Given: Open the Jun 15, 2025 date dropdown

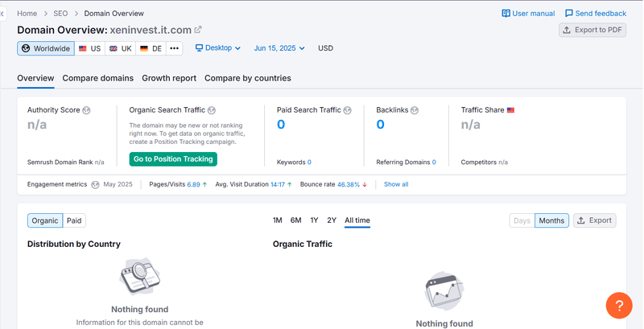Looking at the screenshot, I should (x=279, y=48).
